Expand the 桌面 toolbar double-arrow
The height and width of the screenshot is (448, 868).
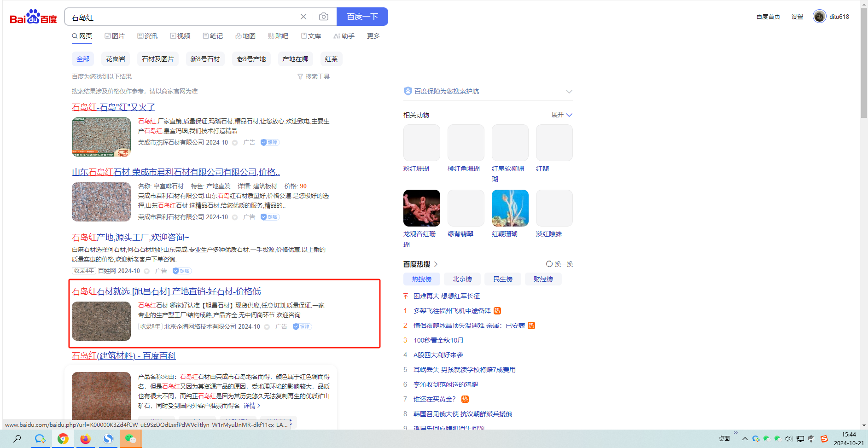pos(735,433)
